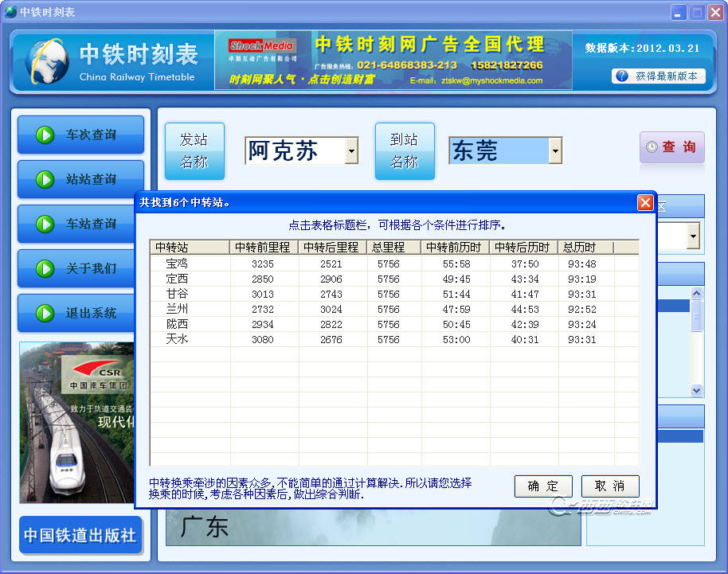Viewport: 728px width, 574px height.
Task: Confirm with the 确定 button
Action: coord(543,486)
